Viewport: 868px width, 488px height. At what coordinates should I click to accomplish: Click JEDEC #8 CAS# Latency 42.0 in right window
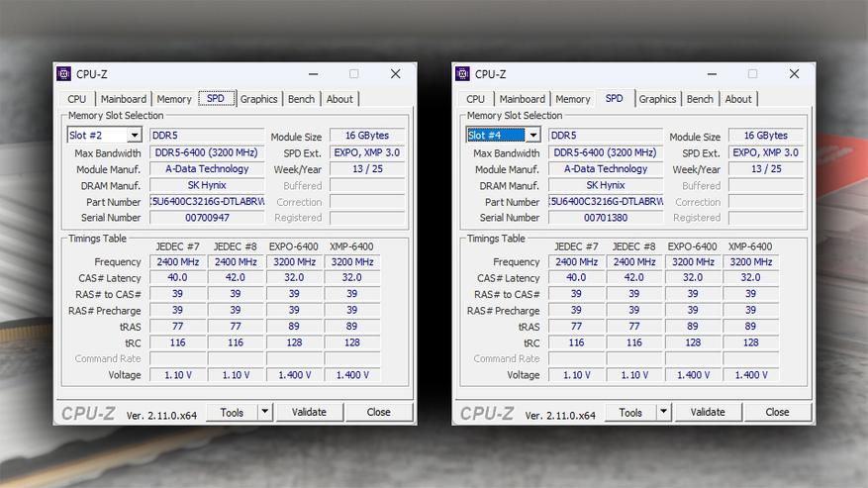634,277
